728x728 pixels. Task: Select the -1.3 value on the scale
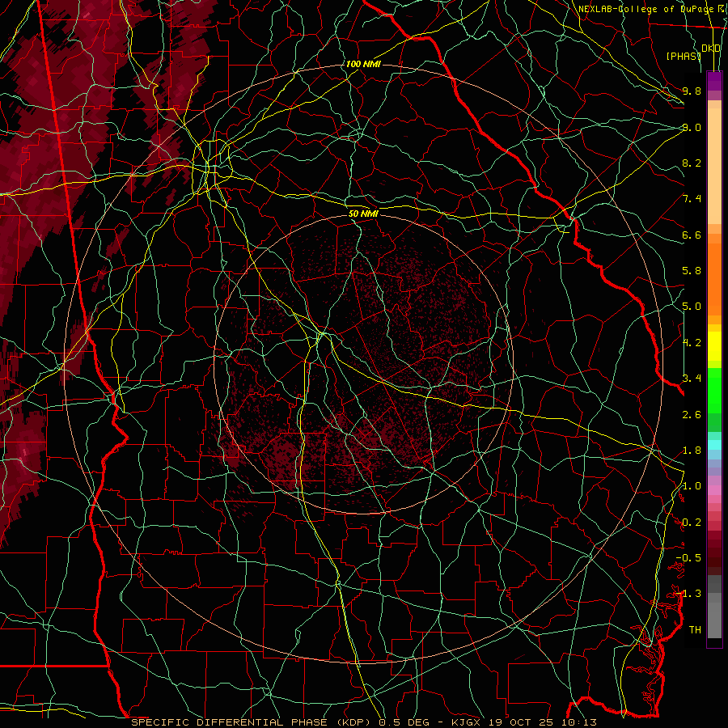(x=688, y=594)
